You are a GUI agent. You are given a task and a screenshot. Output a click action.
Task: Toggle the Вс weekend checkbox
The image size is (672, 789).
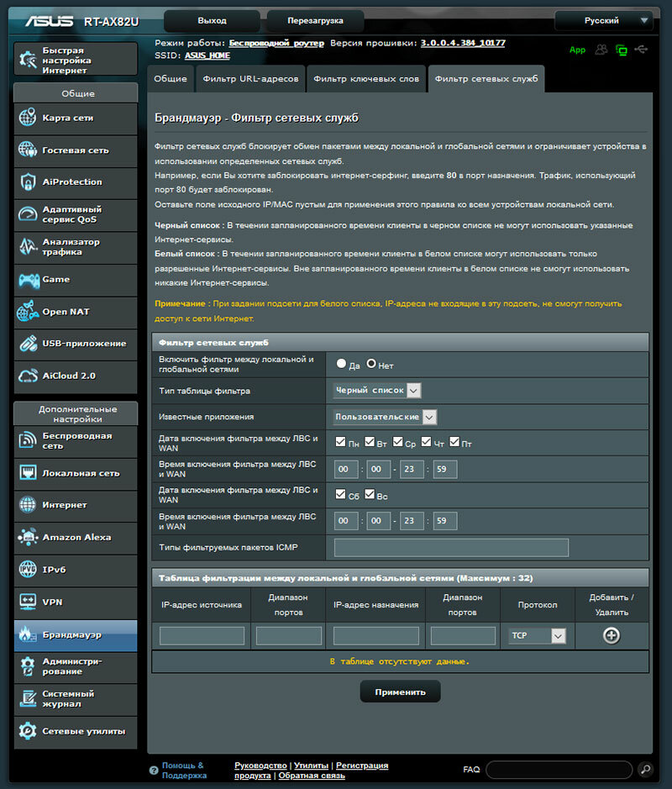point(370,494)
